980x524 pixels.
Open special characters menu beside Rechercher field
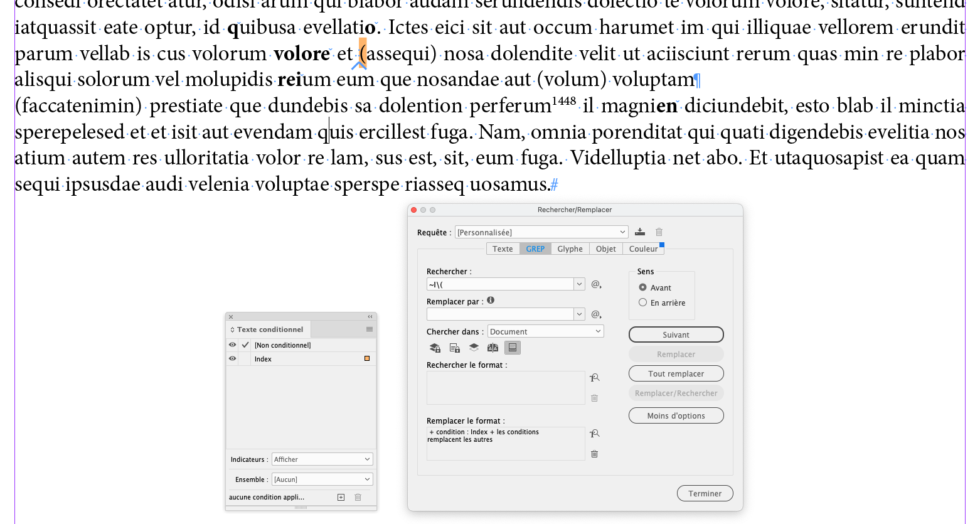[x=595, y=284]
